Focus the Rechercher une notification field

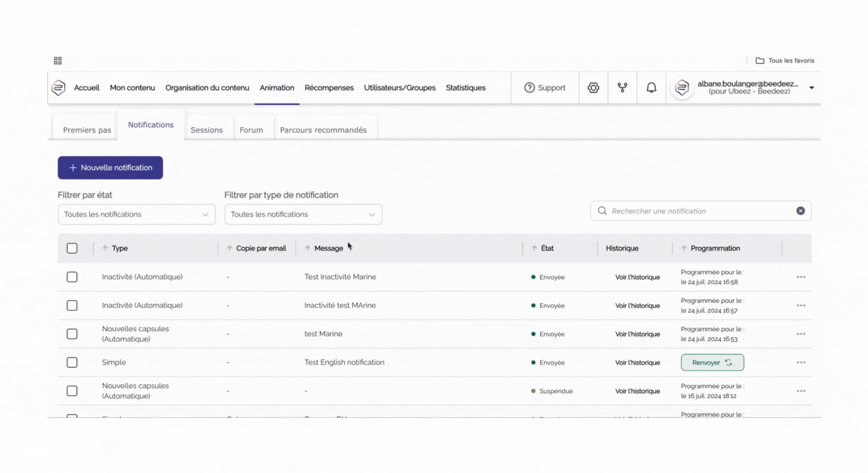(x=696, y=211)
